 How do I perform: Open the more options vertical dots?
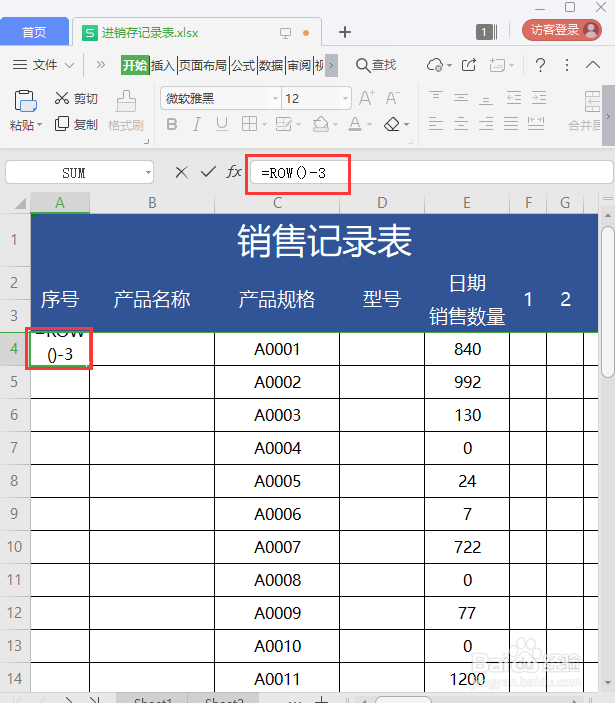(x=567, y=65)
